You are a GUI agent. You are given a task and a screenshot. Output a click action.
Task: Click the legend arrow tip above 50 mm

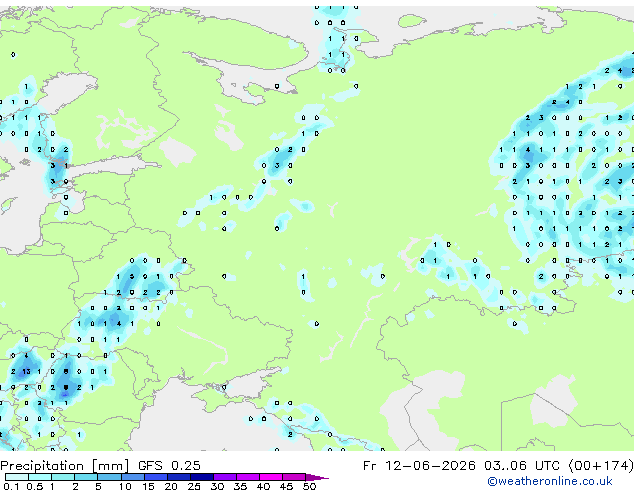coord(317,477)
